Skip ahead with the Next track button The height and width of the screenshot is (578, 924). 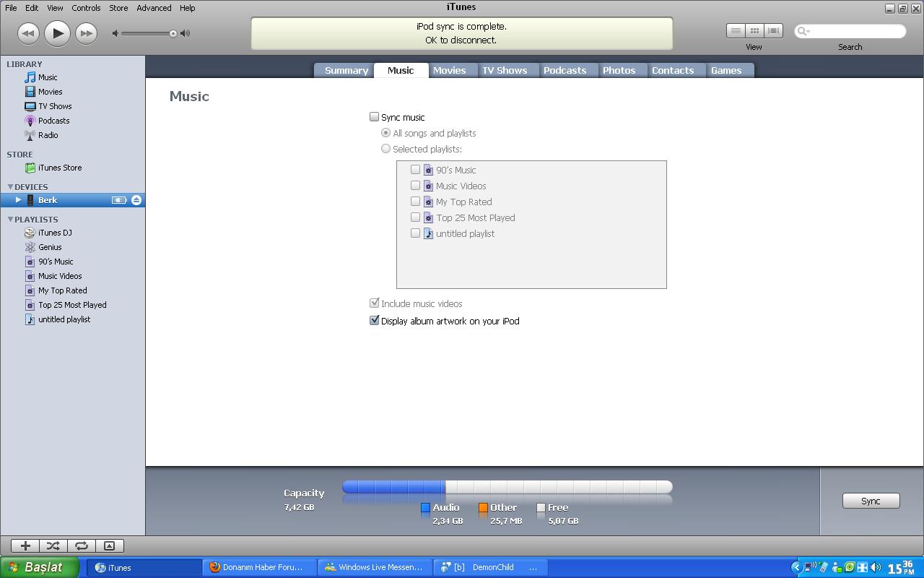click(x=86, y=33)
